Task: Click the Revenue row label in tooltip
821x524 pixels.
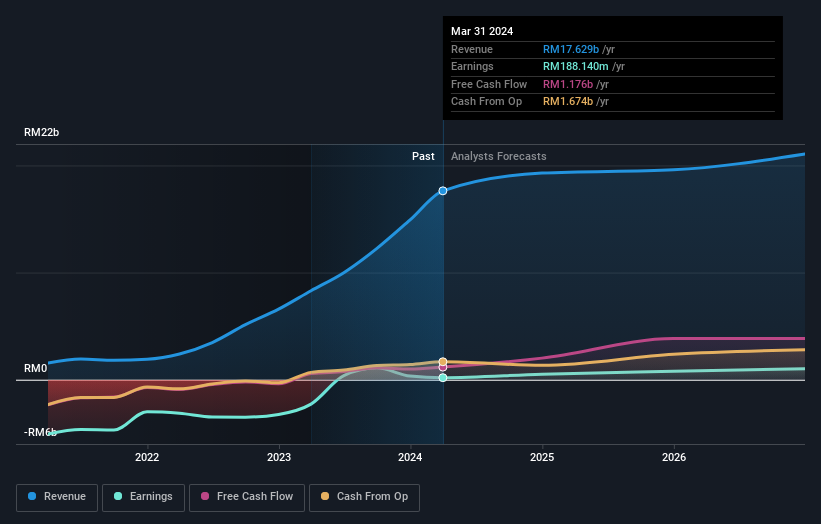Action: 472,49
